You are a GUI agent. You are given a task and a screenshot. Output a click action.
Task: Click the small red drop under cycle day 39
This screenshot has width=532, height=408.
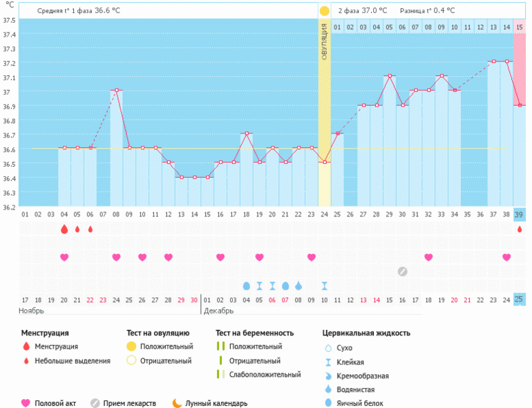point(520,229)
